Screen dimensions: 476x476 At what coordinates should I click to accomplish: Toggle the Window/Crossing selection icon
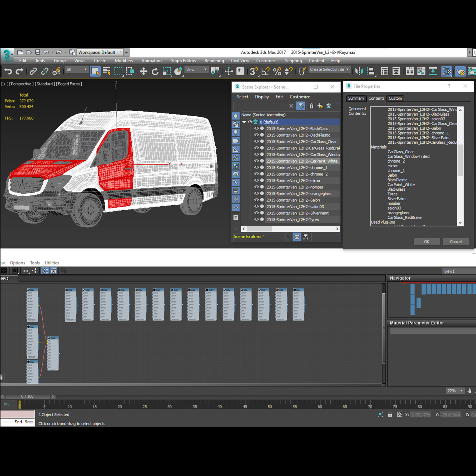[x=130, y=71]
